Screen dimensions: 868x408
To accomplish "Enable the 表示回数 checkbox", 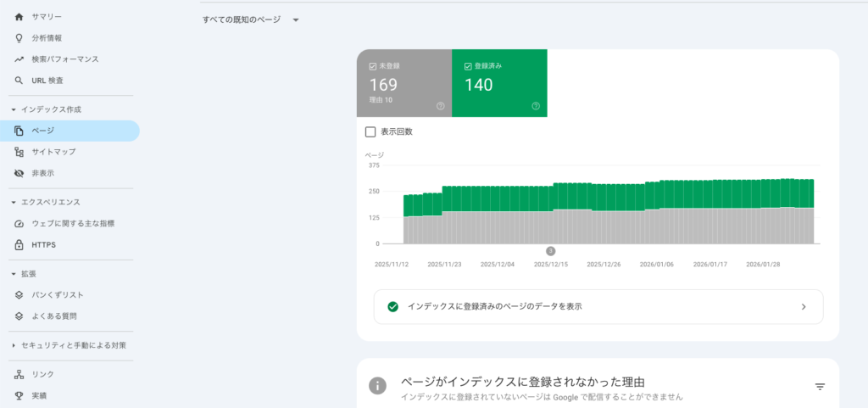I will pos(370,131).
